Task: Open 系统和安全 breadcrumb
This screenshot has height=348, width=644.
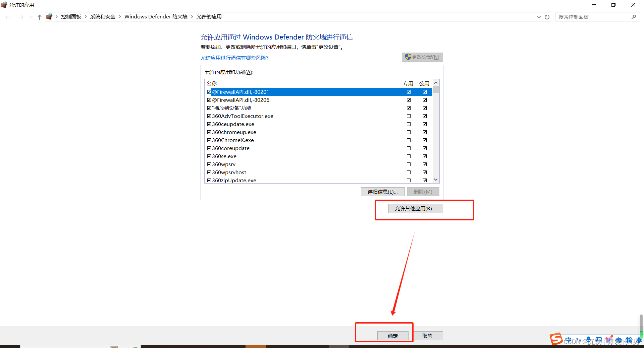Action: click(103, 17)
